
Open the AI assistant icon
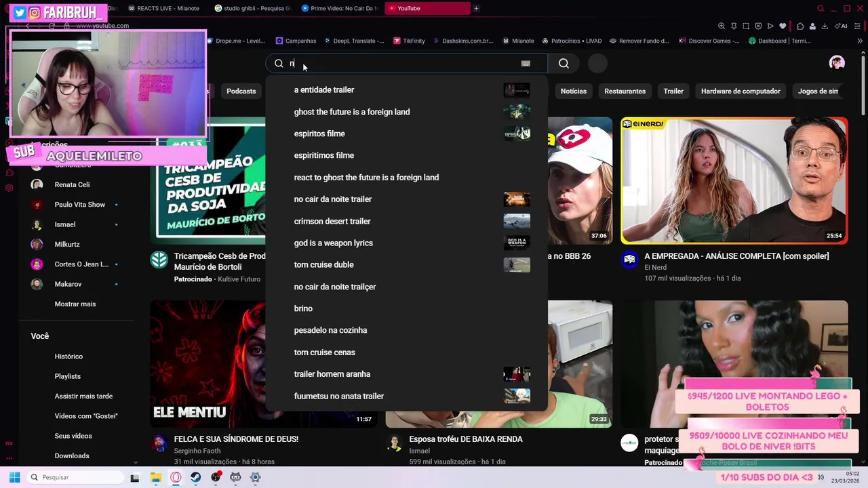(842, 26)
